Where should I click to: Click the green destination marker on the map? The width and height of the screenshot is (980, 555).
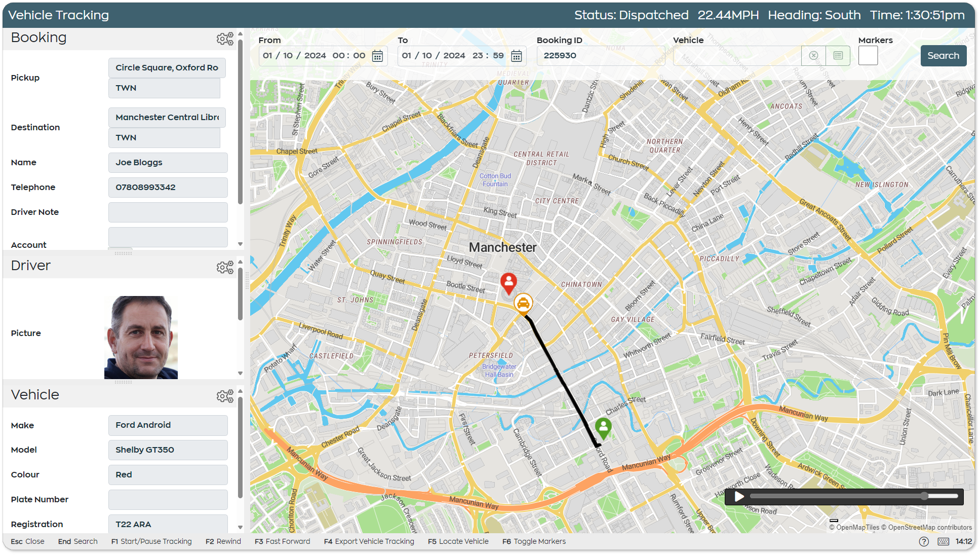point(603,428)
